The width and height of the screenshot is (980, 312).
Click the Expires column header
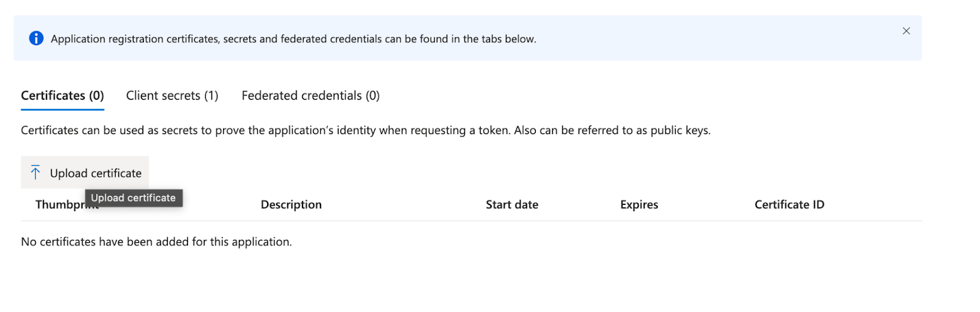[639, 205]
